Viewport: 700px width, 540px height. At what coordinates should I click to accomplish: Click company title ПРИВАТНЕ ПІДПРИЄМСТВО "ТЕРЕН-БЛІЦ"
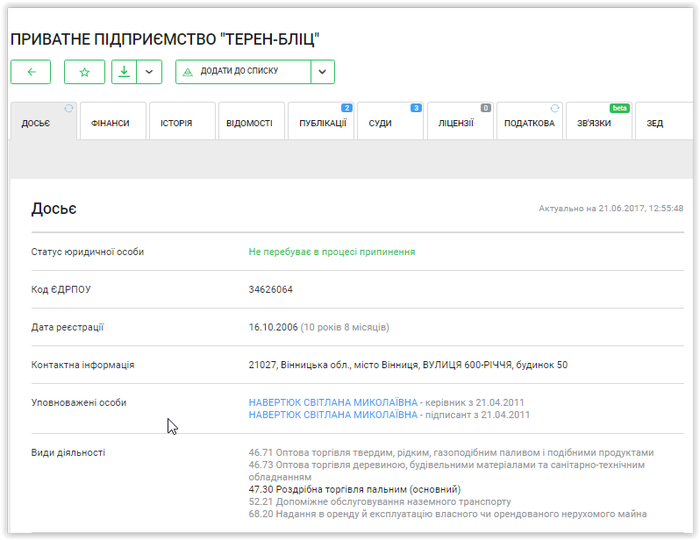[x=165, y=39]
